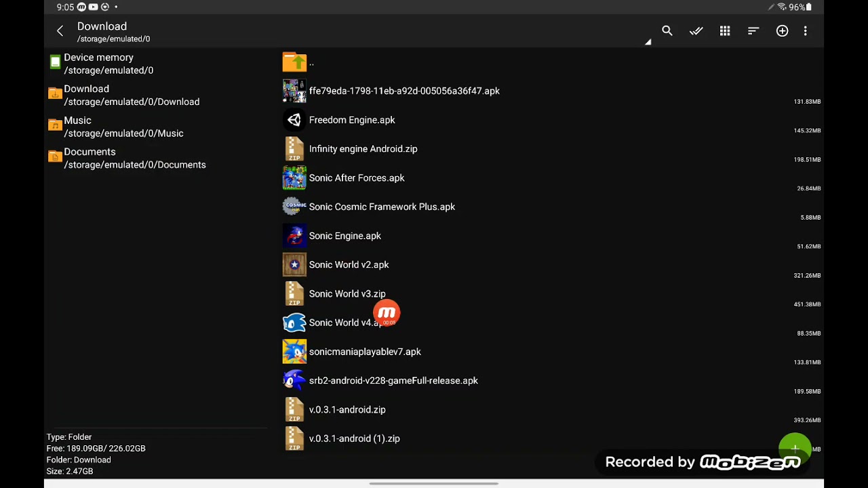This screenshot has height=488, width=868.
Task: Tap the green floating add button
Action: pyautogui.click(x=795, y=448)
